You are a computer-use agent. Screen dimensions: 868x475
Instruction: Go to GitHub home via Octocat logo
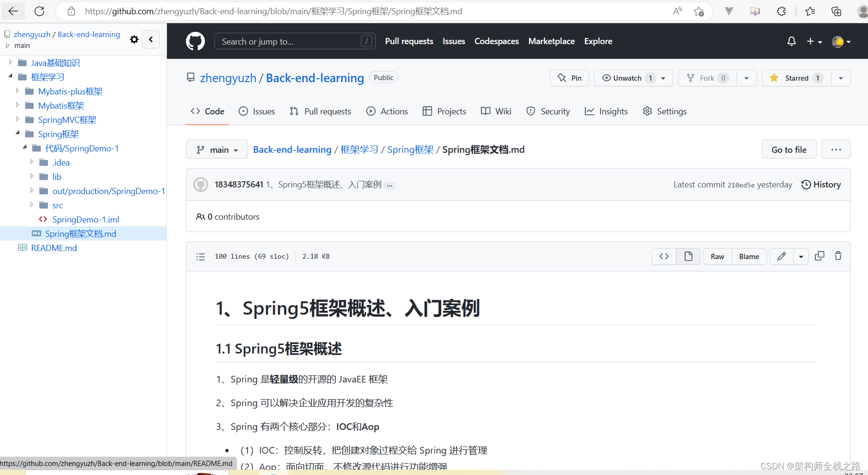pyautogui.click(x=195, y=41)
